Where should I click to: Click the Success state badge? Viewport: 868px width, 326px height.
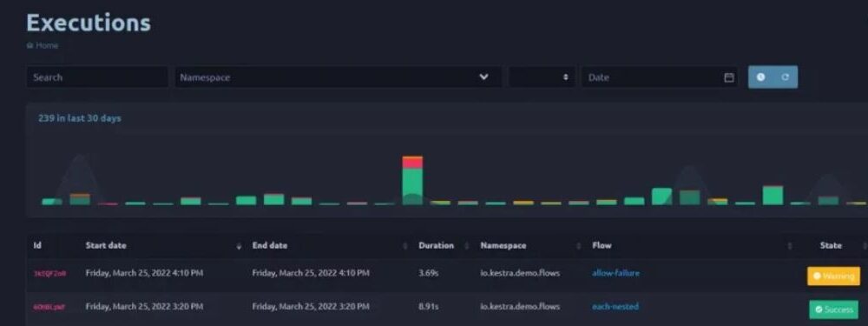(x=833, y=309)
